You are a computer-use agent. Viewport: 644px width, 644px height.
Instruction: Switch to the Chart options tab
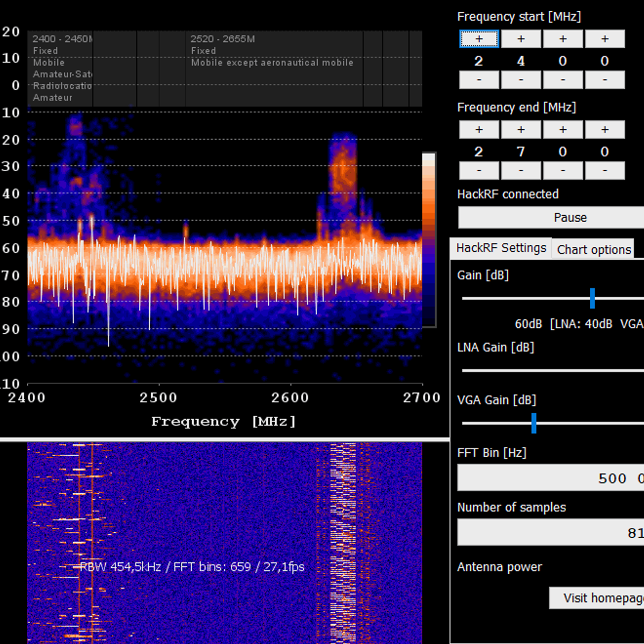pos(593,248)
